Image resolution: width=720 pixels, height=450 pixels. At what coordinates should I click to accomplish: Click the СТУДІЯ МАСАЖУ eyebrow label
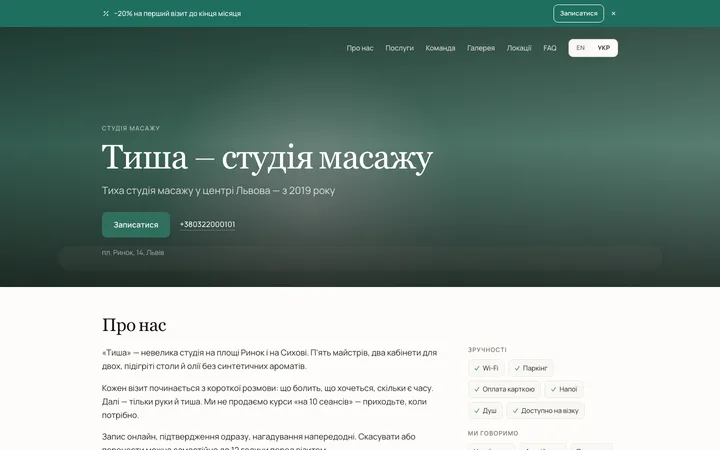(x=131, y=128)
